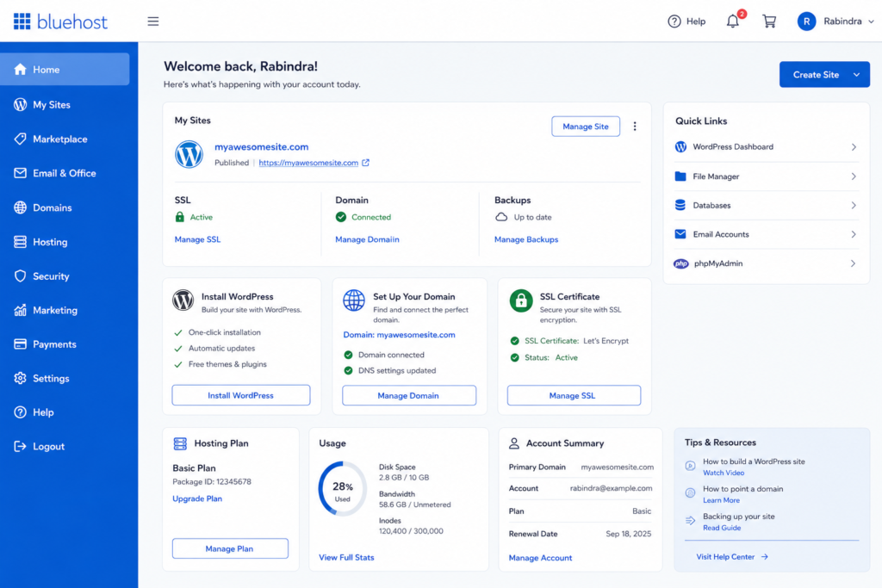Click the Manage Site button

[x=586, y=127]
